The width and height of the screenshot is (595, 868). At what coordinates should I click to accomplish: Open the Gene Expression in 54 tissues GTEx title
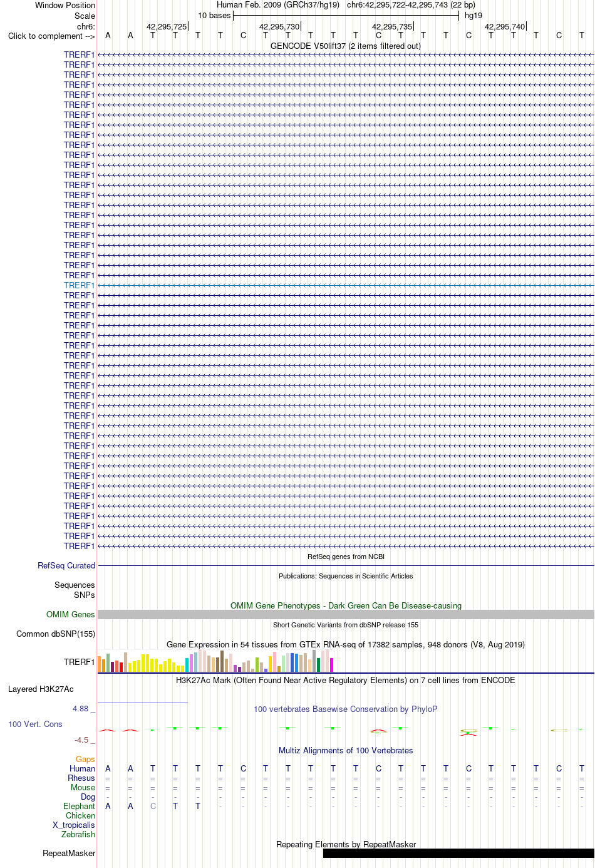coord(346,644)
